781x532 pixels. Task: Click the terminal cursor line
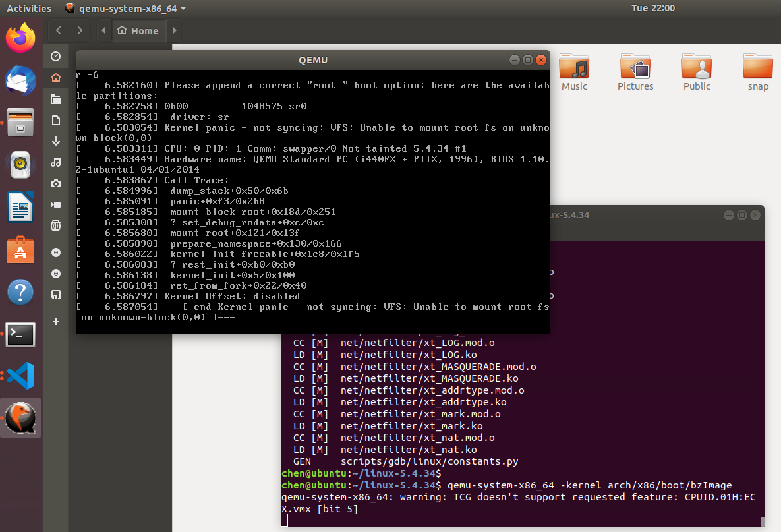click(x=285, y=521)
